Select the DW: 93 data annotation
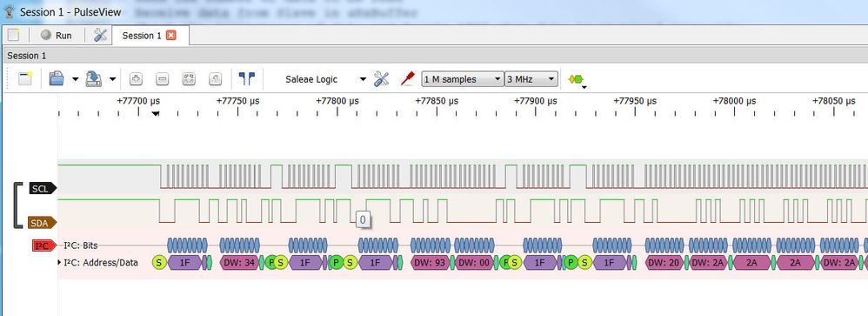This screenshot has height=316, width=868. (x=431, y=262)
